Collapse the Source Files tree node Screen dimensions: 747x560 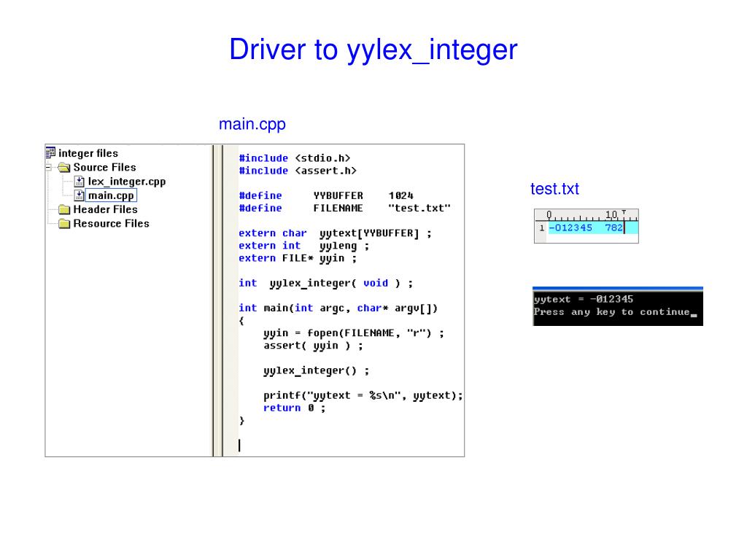(x=49, y=167)
